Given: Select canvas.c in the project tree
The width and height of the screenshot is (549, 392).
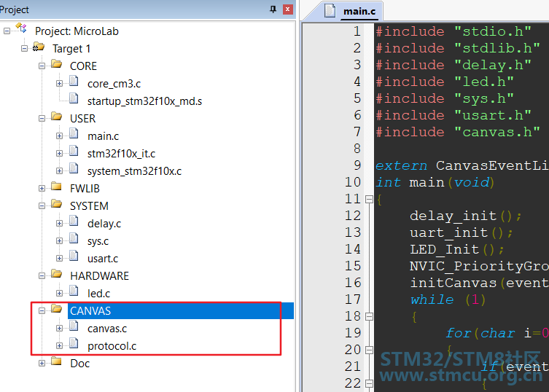Looking at the screenshot, I should 107,329.
